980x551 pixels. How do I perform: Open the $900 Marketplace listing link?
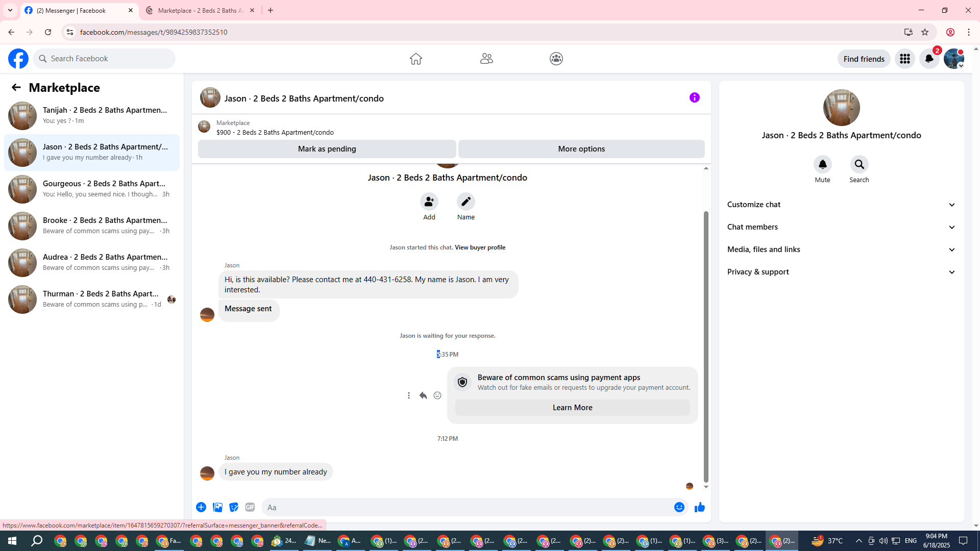pyautogui.click(x=275, y=133)
